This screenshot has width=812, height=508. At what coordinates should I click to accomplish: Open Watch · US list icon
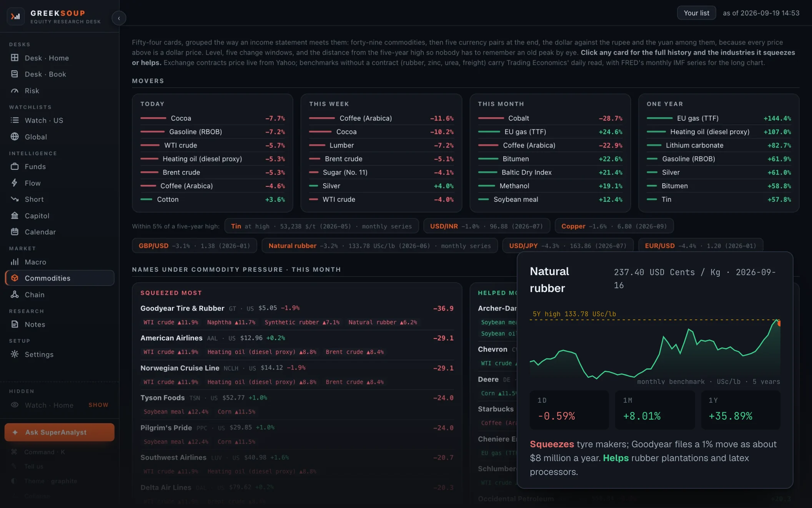(x=15, y=120)
